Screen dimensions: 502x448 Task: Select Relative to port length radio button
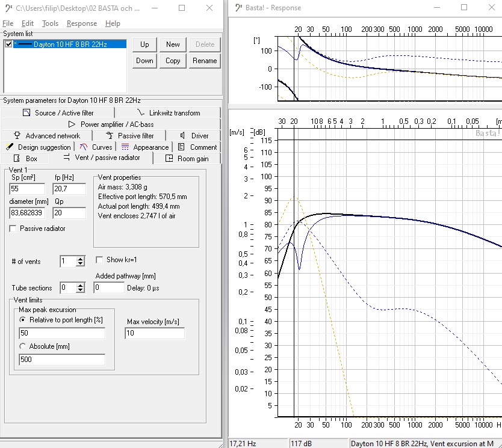pos(22,319)
